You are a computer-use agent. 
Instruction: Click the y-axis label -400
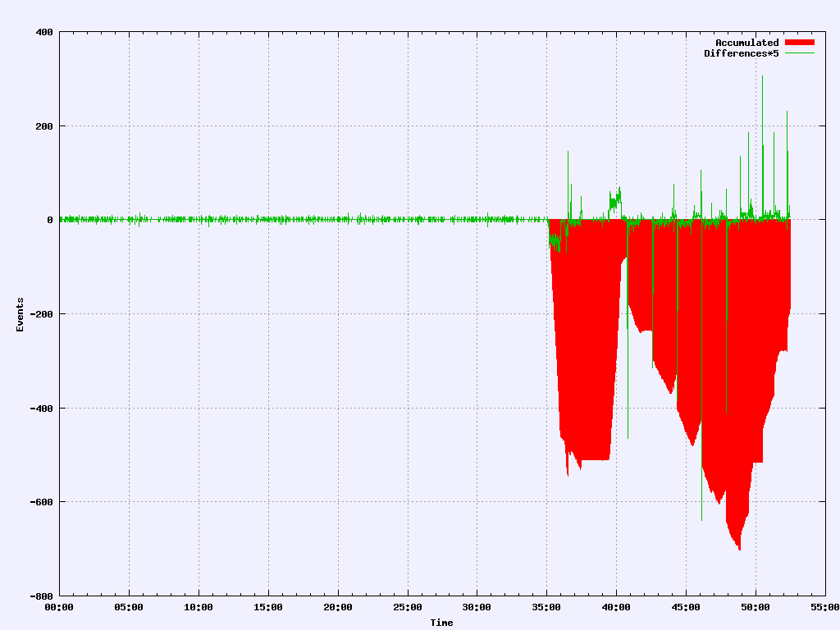pyautogui.click(x=41, y=409)
